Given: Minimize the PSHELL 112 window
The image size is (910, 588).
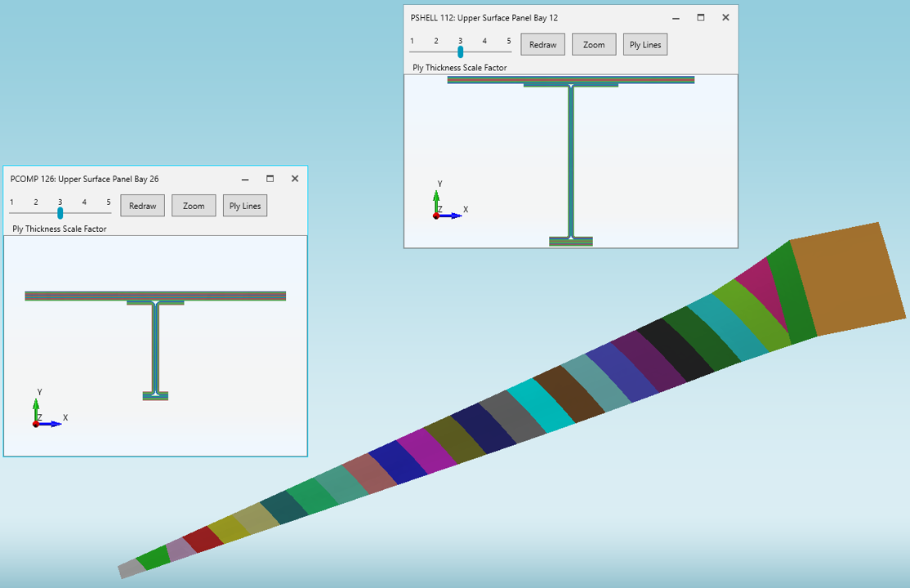Looking at the screenshot, I should click(x=676, y=18).
